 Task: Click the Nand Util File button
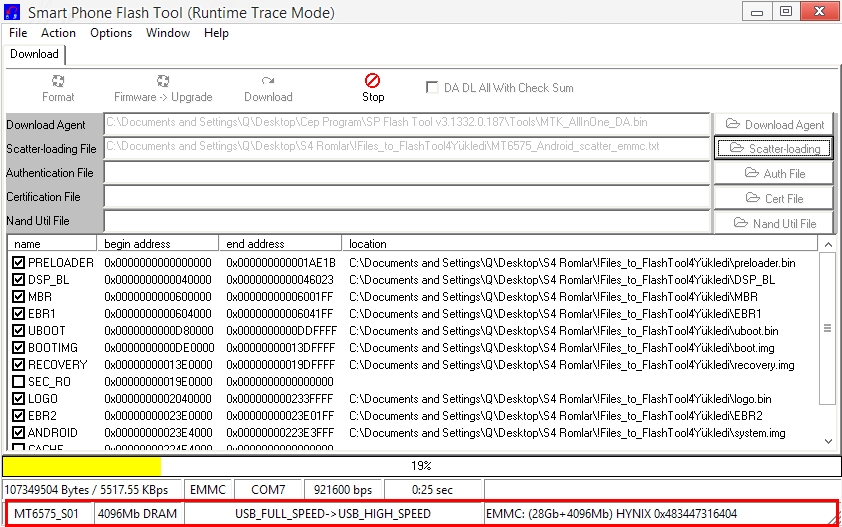[773, 223]
